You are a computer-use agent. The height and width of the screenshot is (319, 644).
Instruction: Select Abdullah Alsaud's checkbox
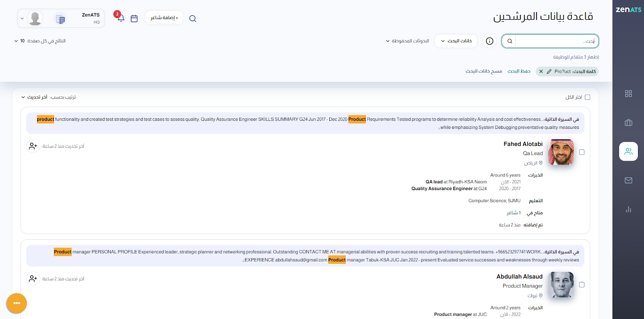(x=582, y=285)
